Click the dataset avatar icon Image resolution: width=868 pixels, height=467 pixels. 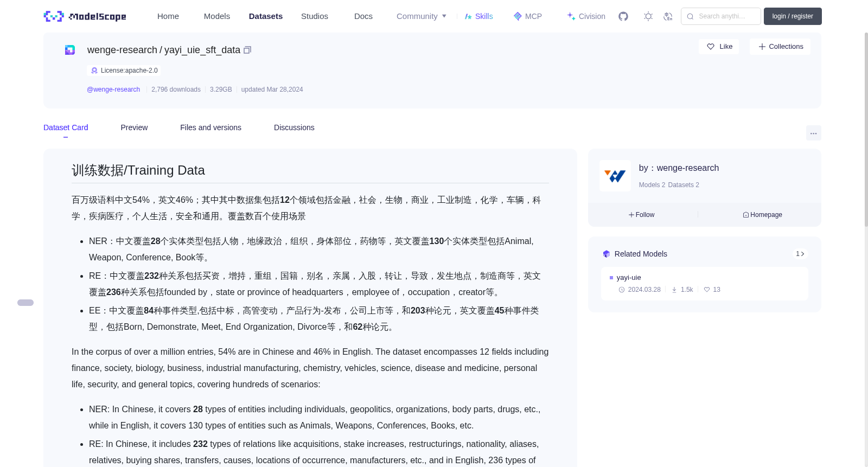(x=70, y=50)
